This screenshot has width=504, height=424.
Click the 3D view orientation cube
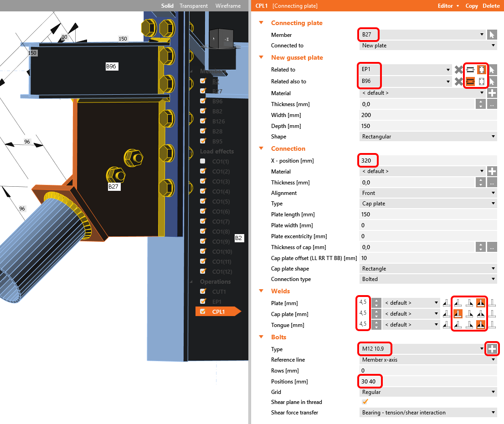click(x=221, y=39)
